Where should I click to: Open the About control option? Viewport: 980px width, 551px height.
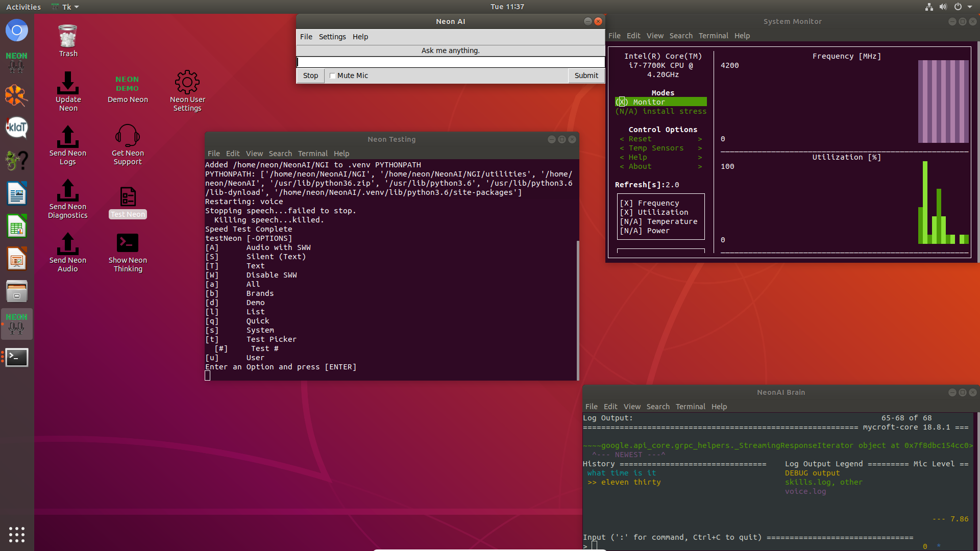coord(661,166)
